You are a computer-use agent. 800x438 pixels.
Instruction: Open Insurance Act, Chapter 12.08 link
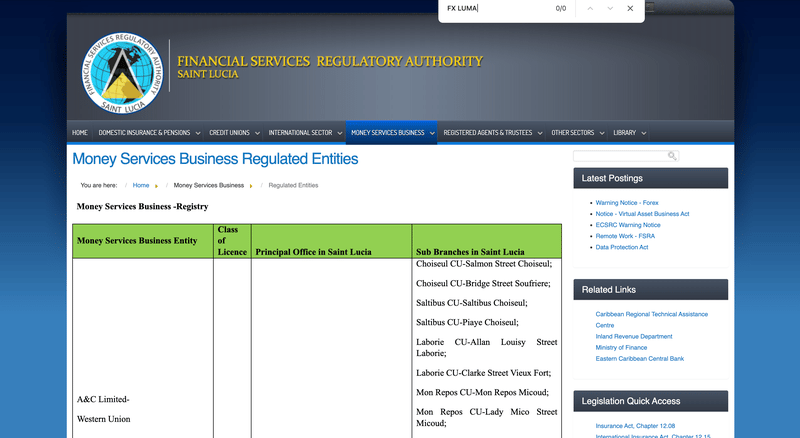click(x=635, y=426)
